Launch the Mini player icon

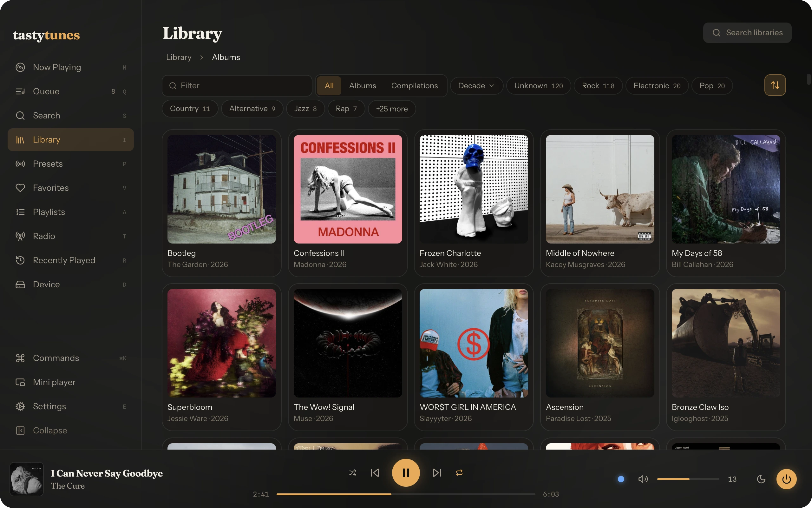20,382
